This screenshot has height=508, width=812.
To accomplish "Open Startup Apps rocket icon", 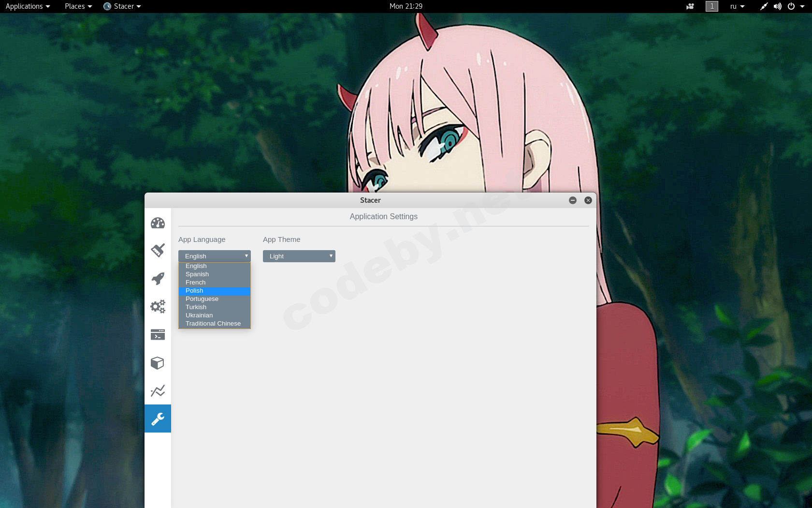I will tap(158, 278).
